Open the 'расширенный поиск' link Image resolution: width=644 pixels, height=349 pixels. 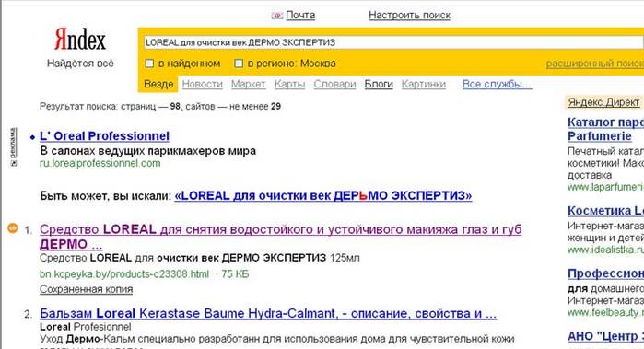coord(594,64)
